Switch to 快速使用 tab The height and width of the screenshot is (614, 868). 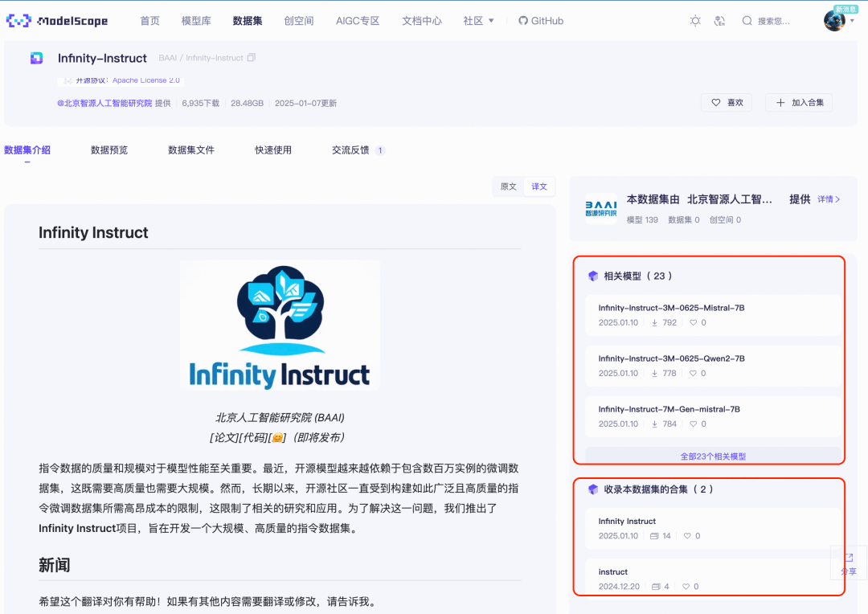(273, 150)
